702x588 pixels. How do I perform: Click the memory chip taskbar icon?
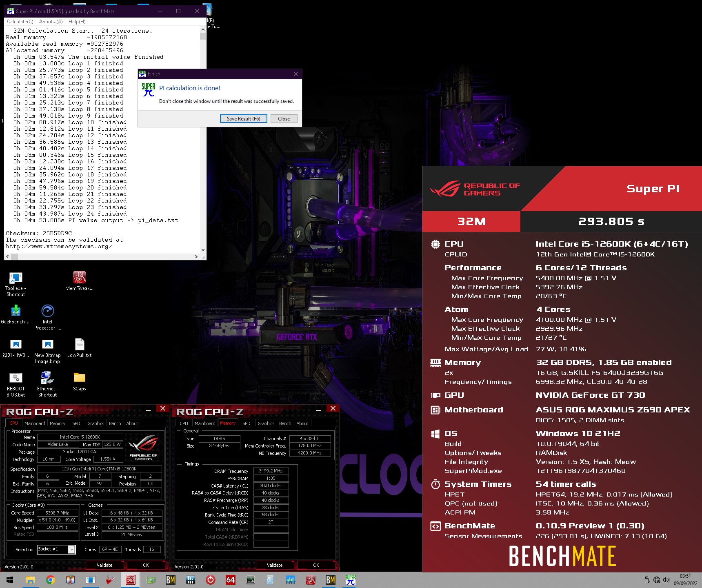click(251, 580)
